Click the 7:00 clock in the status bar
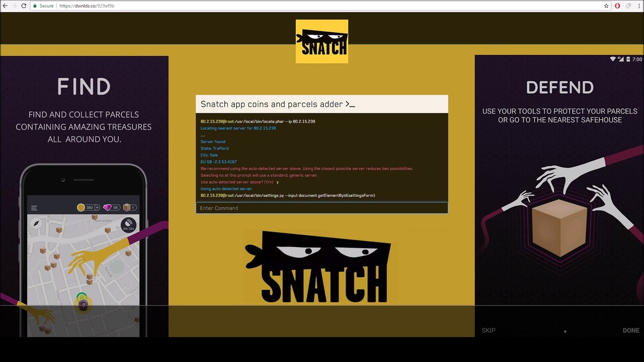The width and height of the screenshot is (644, 362). click(637, 59)
